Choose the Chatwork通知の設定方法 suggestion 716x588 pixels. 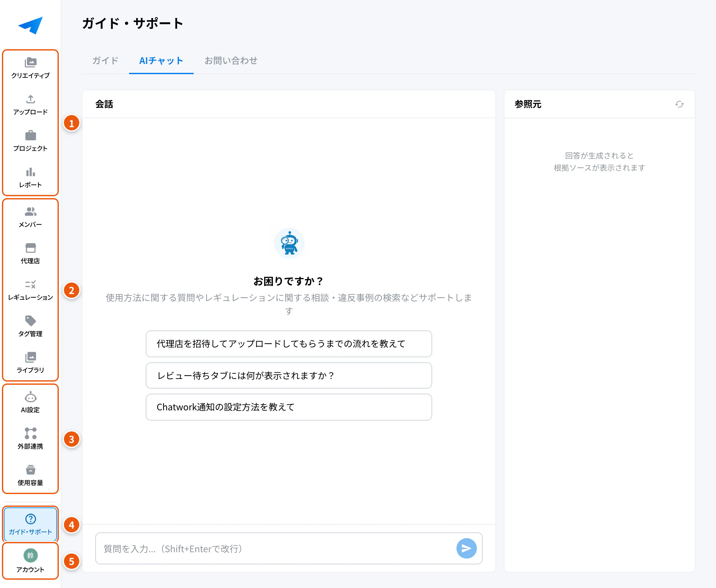pos(289,407)
